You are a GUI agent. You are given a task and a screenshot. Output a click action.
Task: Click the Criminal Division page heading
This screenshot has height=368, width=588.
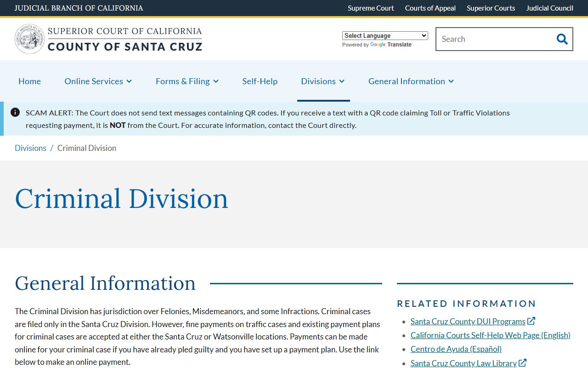coord(121,199)
